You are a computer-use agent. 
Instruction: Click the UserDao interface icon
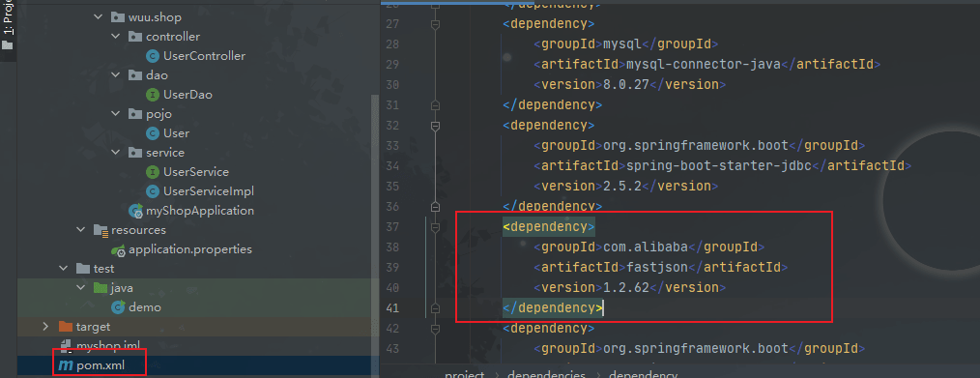[152, 95]
